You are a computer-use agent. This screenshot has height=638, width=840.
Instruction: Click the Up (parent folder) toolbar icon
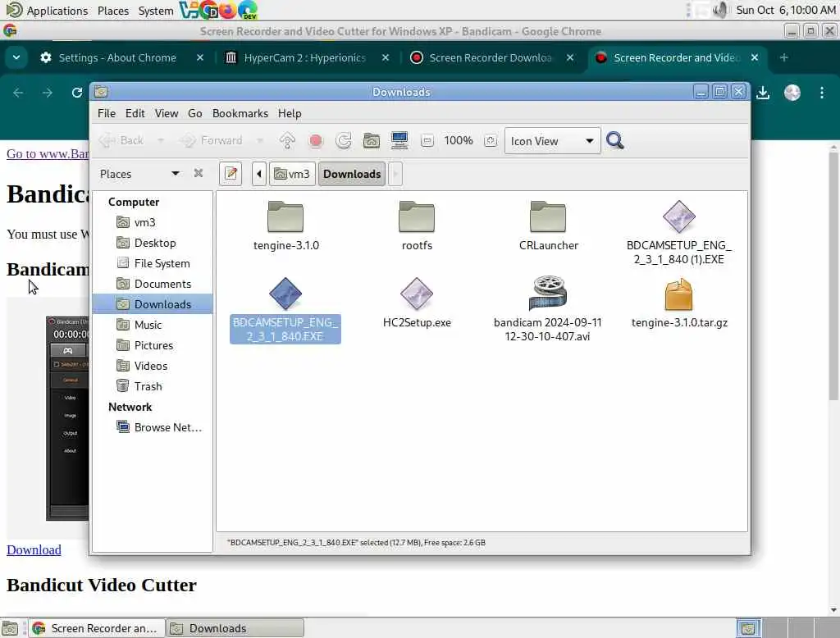(287, 140)
